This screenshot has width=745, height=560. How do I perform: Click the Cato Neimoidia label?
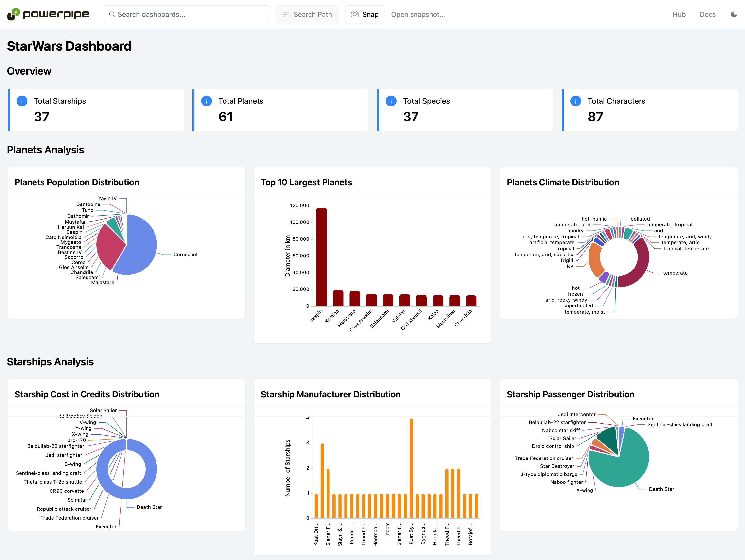[63, 238]
